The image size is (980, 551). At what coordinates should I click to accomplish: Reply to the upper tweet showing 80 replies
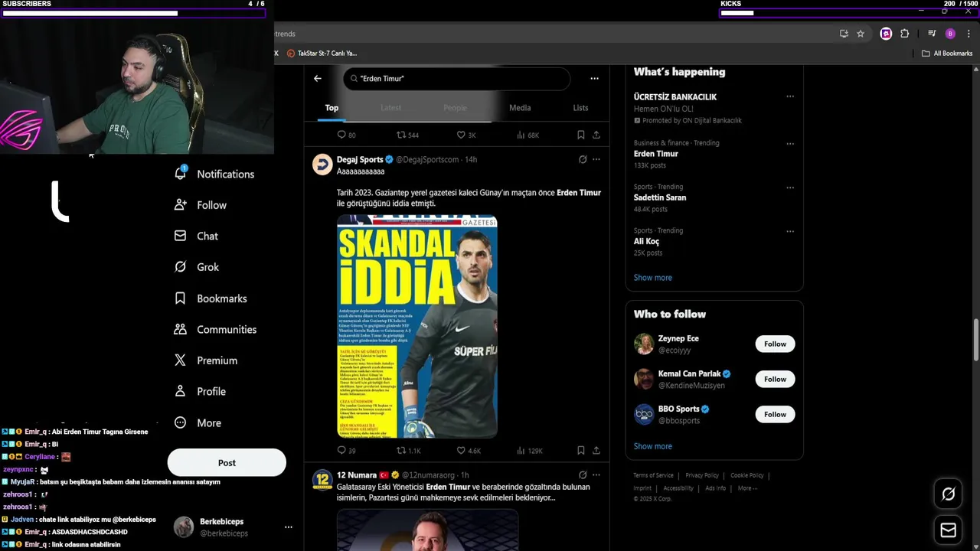346,135
